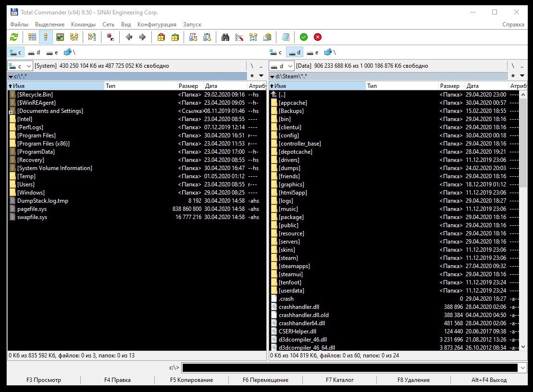Click the green Refresh arrows toolbar icon
The width and height of the screenshot is (533, 392).
(14, 37)
